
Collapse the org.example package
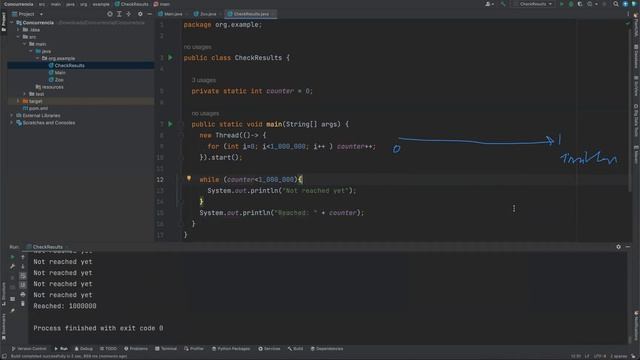click(x=38, y=58)
